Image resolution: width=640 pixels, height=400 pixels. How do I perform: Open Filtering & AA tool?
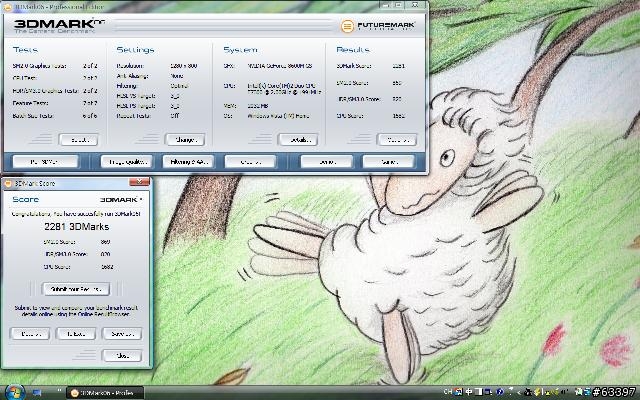(x=188, y=162)
